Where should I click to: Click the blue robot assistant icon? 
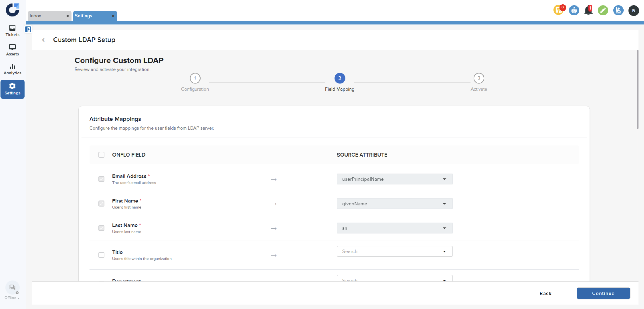[574, 11]
